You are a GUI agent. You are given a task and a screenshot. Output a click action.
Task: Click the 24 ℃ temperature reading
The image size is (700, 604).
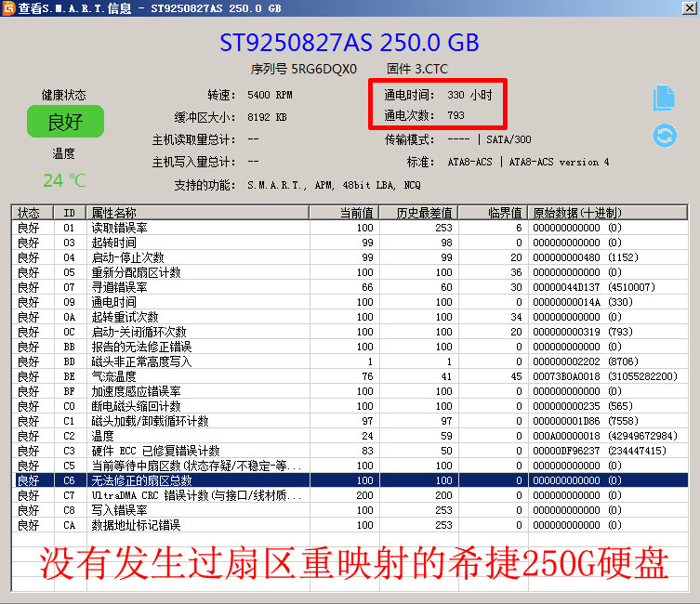click(65, 180)
